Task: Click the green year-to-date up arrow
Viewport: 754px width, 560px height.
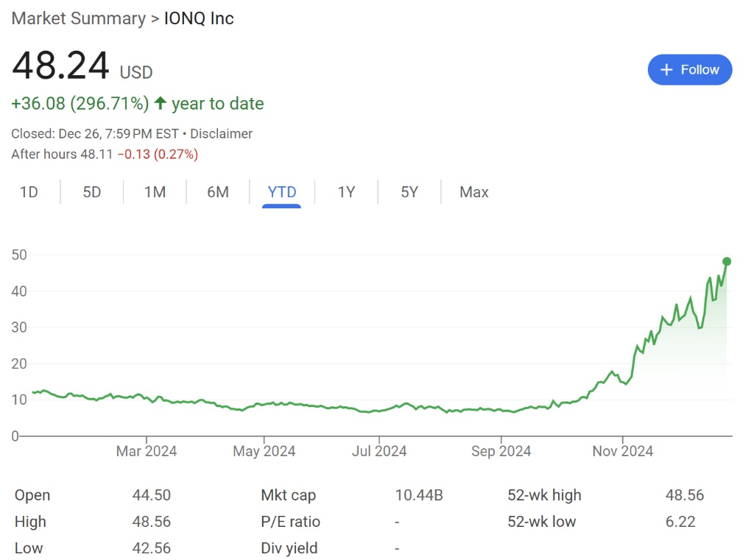Action: (x=161, y=104)
